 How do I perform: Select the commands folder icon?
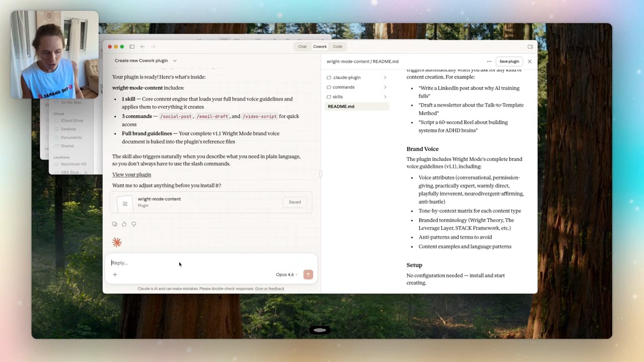pos(329,87)
